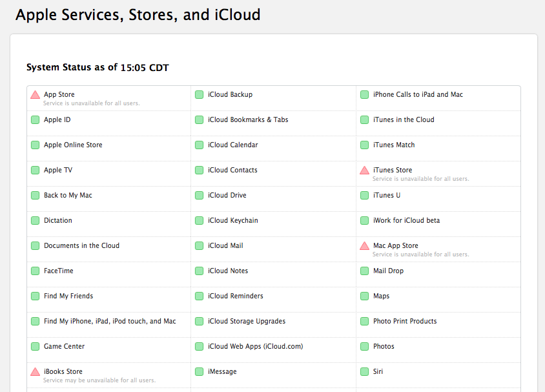Click the iBooks Store warning triangle icon

coord(35,372)
